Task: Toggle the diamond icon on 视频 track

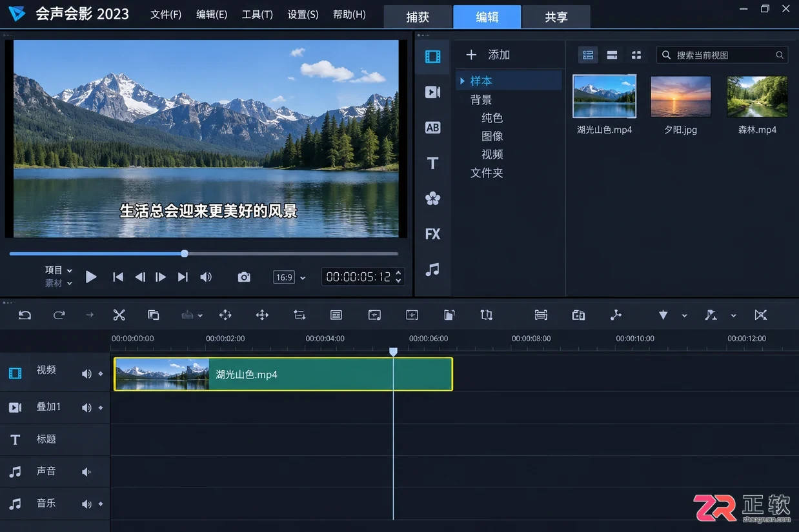Action: tap(101, 373)
